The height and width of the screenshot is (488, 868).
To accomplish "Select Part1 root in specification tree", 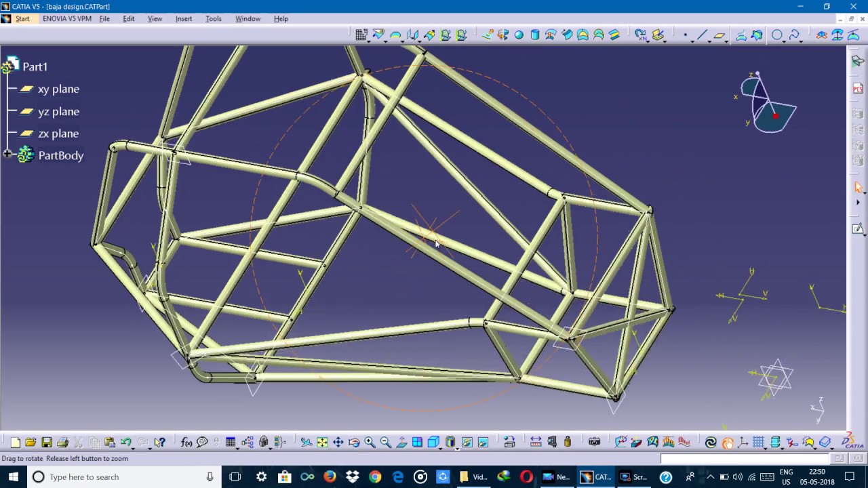I will (35, 66).
